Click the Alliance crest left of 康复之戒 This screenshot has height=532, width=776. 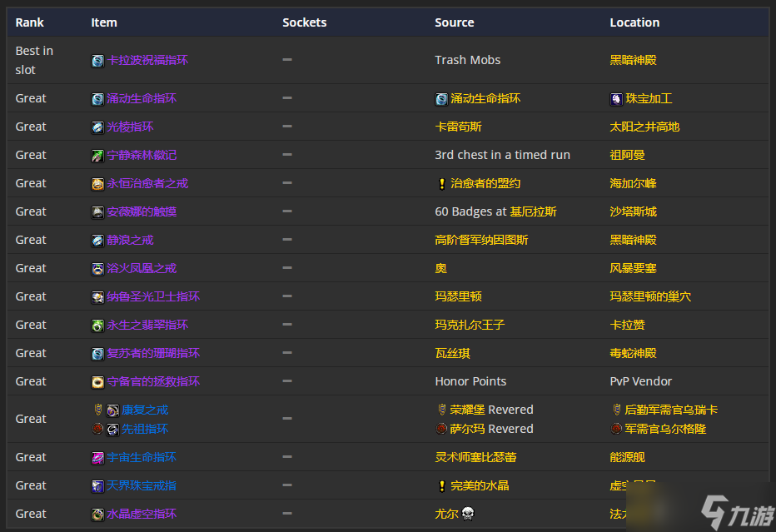(x=98, y=410)
